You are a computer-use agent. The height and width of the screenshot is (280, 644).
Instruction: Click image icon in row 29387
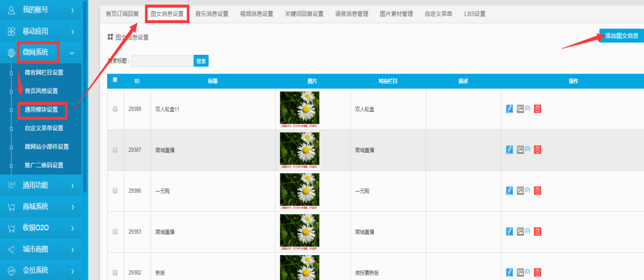point(520,149)
